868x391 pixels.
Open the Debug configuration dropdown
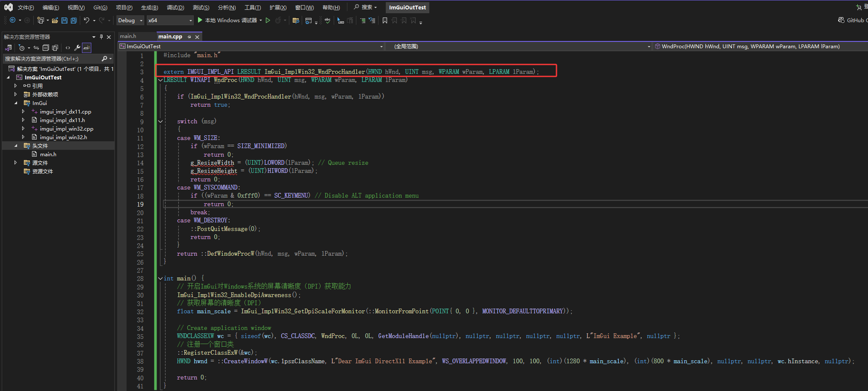point(130,20)
